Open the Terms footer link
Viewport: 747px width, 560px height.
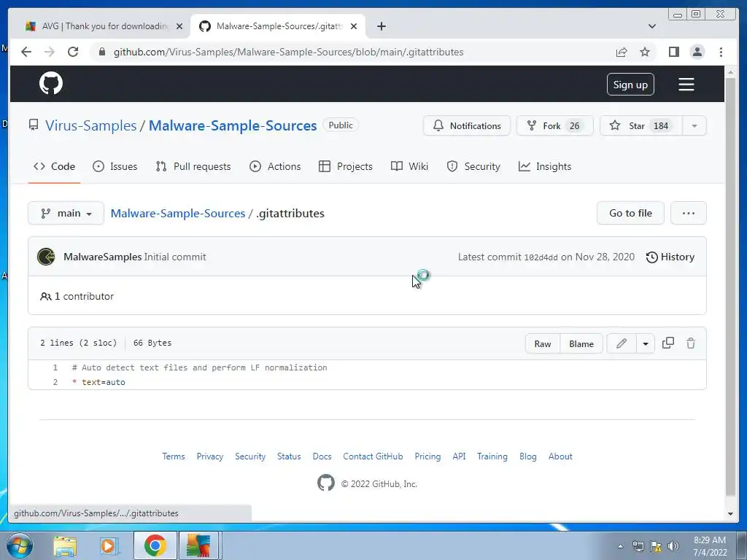[174, 456]
